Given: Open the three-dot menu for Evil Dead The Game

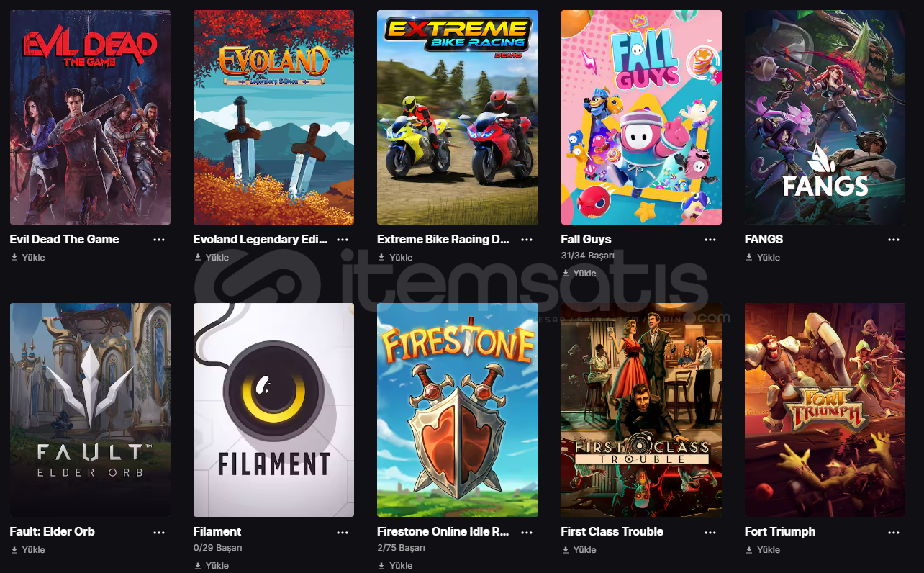Looking at the screenshot, I should click(x=159, y=240).
